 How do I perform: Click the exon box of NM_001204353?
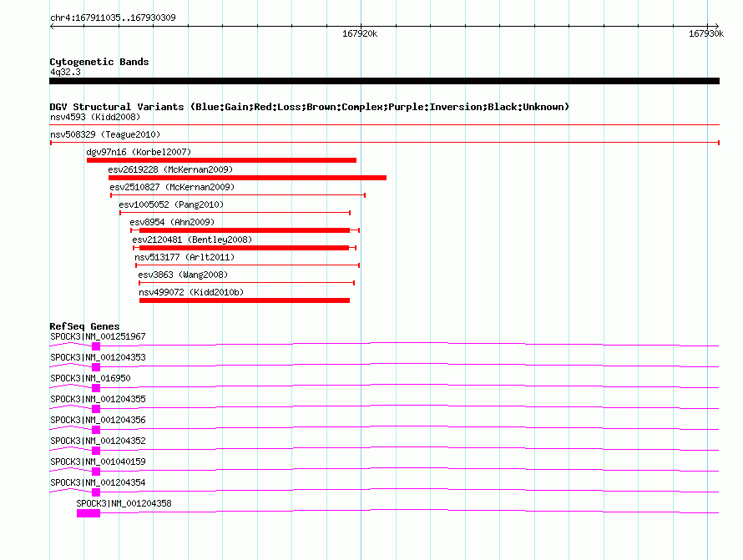(96, 367)
